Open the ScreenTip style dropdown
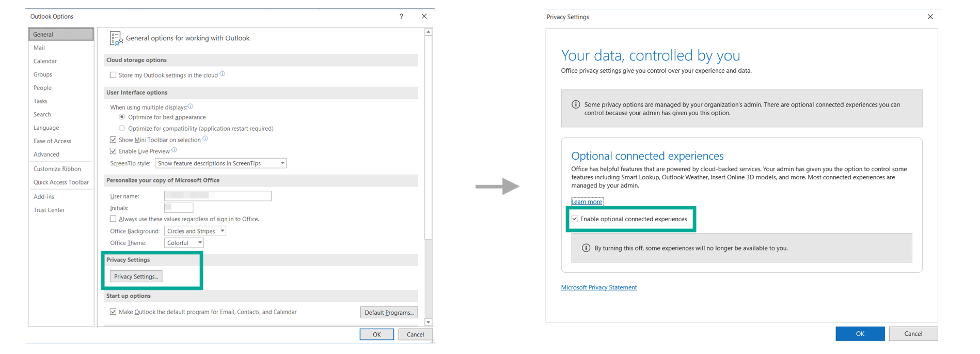 pos(220,163)
